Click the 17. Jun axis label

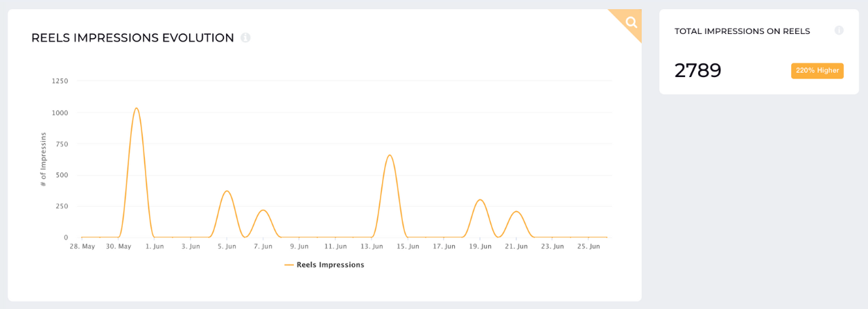(444, 247)
